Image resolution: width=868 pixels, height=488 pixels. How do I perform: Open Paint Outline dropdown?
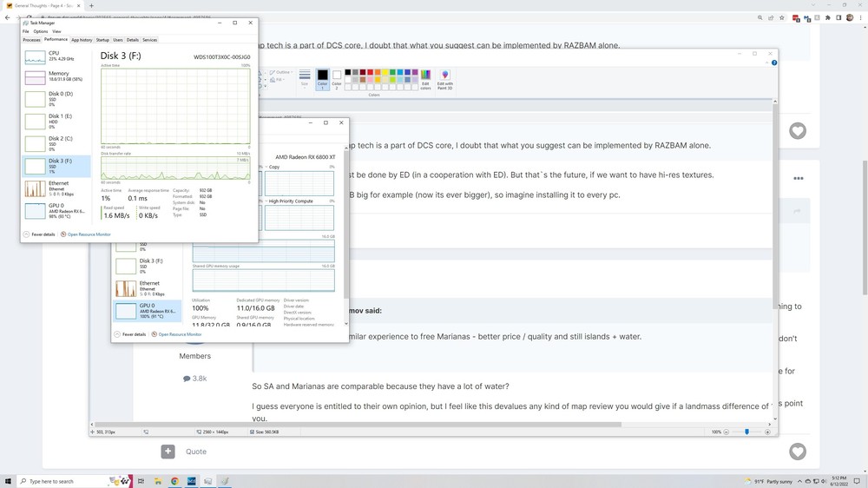coord(280,72)
